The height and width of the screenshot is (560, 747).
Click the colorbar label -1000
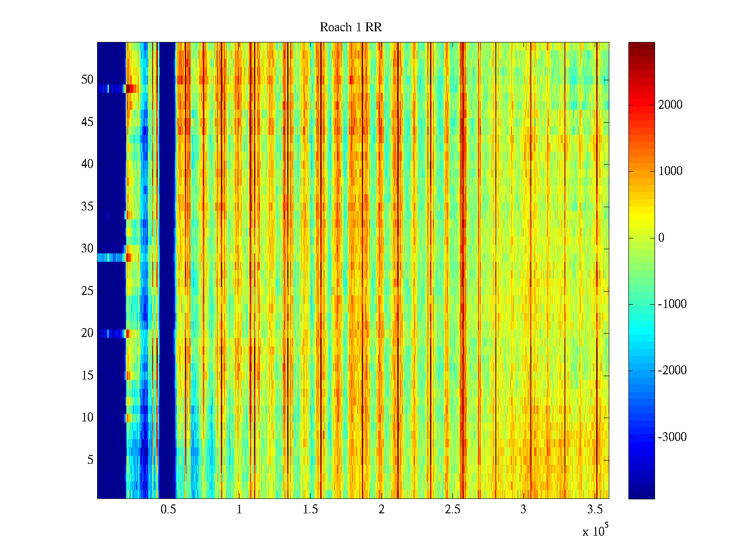point(672,304)
